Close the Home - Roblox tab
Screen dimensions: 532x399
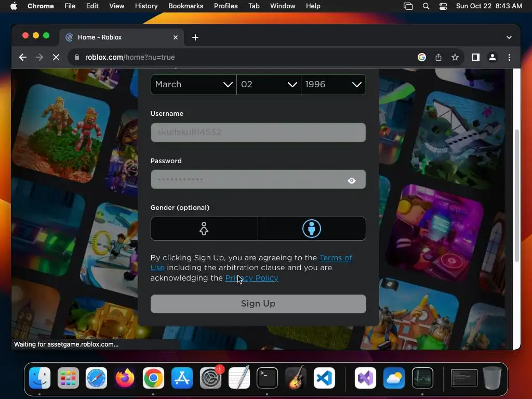176,37
